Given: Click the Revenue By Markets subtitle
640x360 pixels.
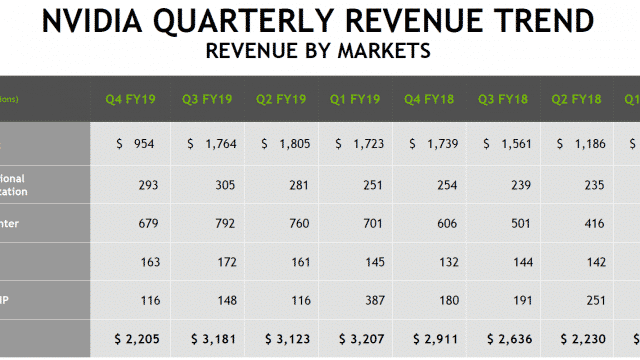Looking at the screenshot, I should [318, 51].
